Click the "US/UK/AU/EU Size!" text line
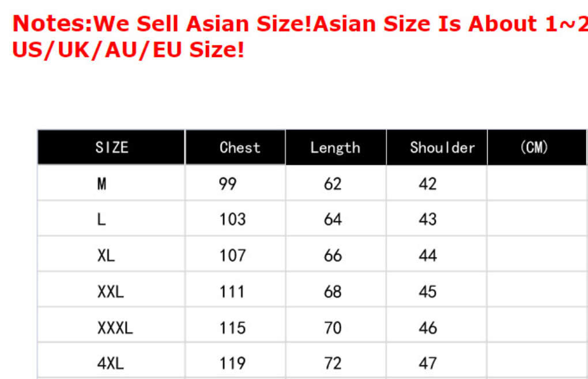588x379 pixels. coord(128,50)
